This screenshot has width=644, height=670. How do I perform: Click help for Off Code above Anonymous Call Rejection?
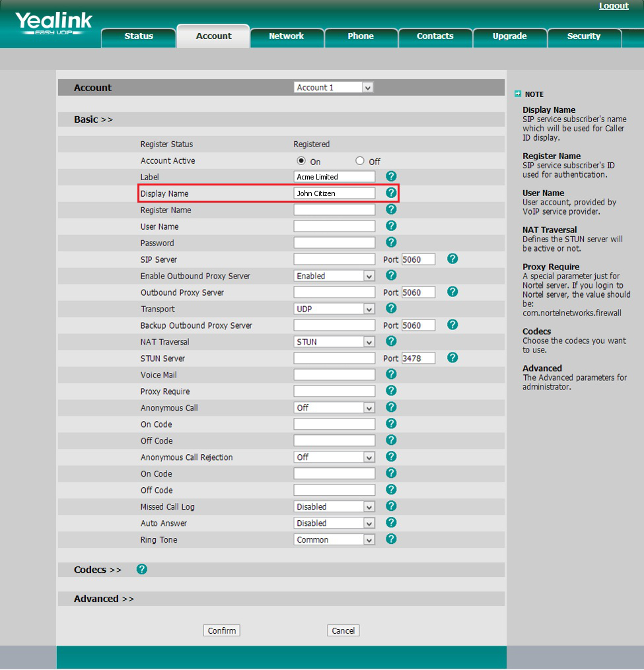pos(391,440)
